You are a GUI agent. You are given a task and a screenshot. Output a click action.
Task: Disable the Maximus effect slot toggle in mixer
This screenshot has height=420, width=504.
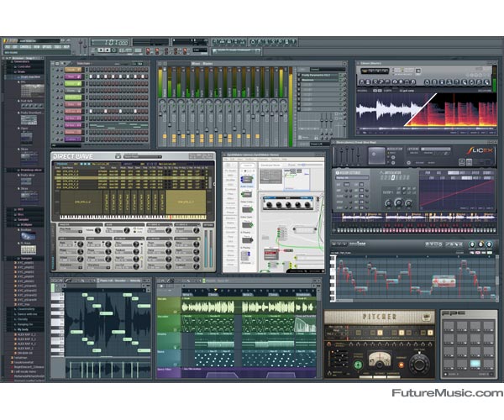(340, 80)
